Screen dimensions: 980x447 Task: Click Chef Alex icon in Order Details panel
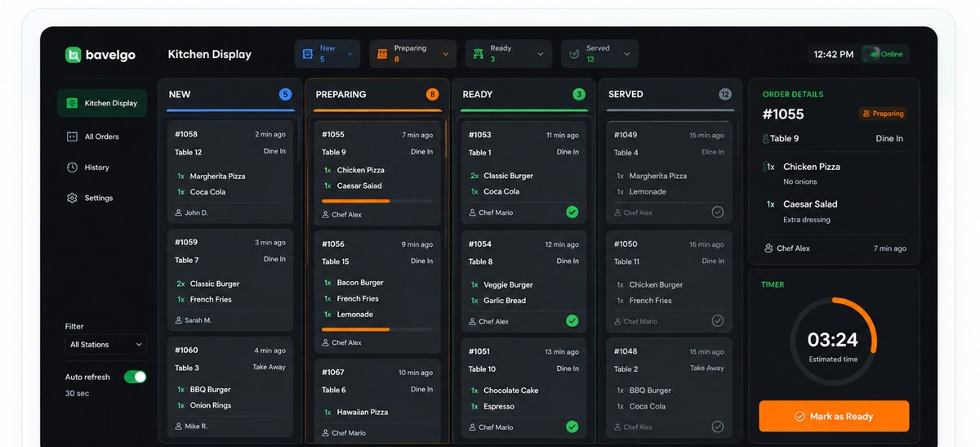[768, 248]
